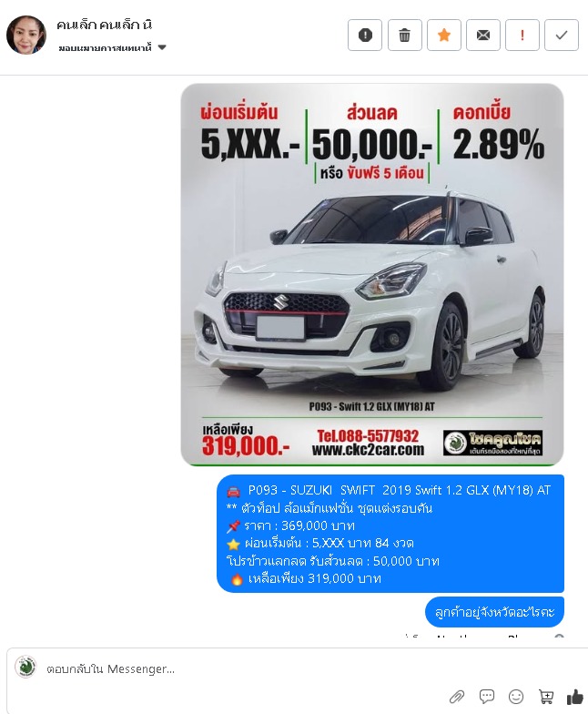Open the customer's profile picture
This screenshot has height=714, width=588.
click(26, 35)
